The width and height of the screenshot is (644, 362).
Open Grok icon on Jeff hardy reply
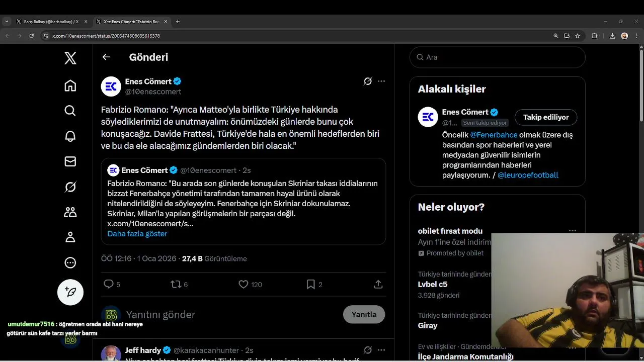368,350
